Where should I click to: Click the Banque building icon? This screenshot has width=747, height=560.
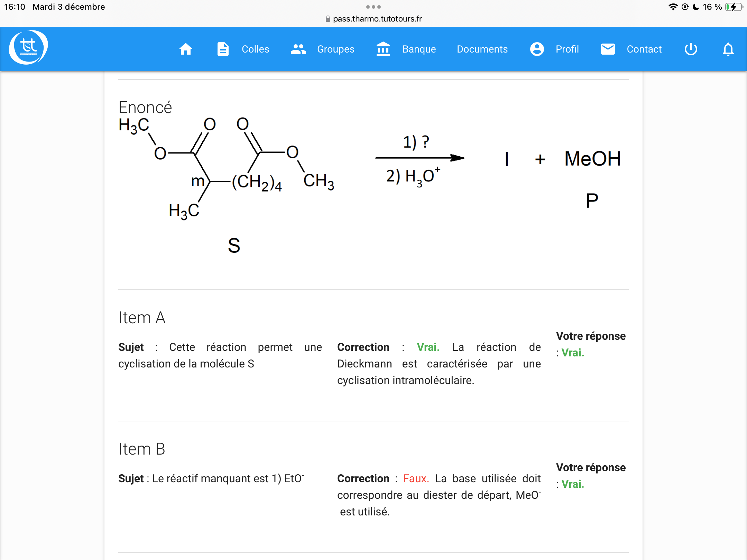click(383, 49)
